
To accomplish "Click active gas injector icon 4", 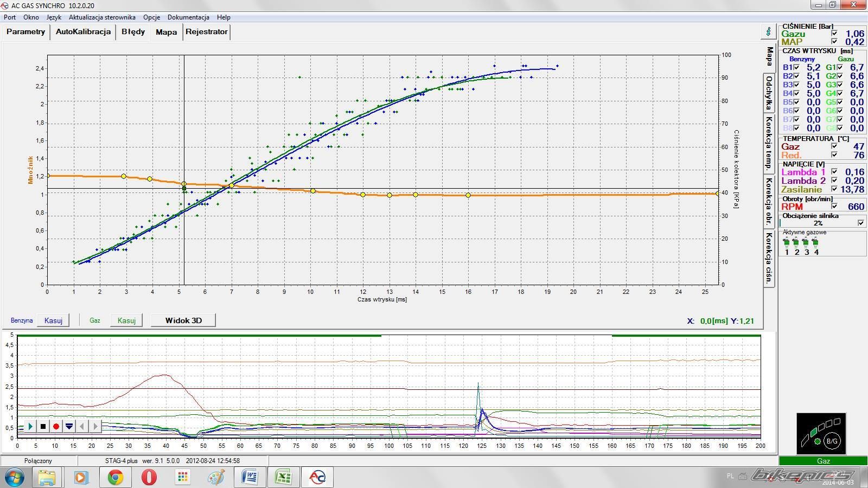I will pyautogui.click(x=816, y=243).
